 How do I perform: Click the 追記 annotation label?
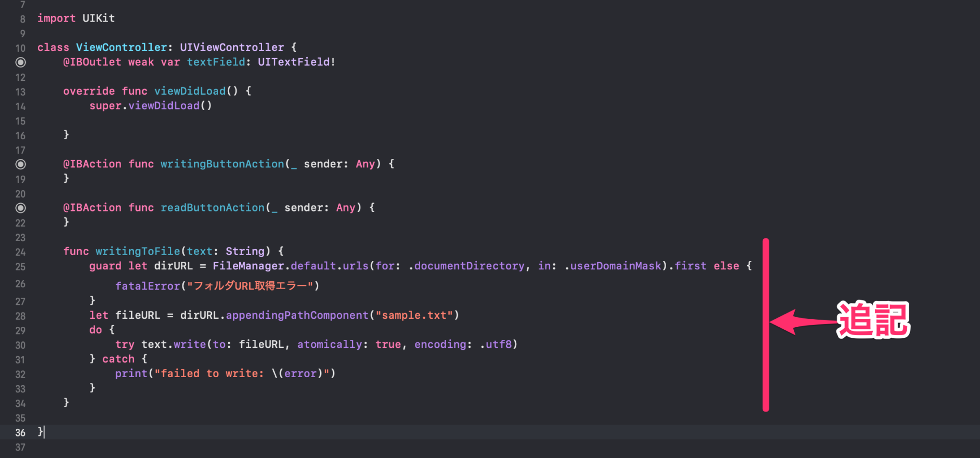pos(872,321)
